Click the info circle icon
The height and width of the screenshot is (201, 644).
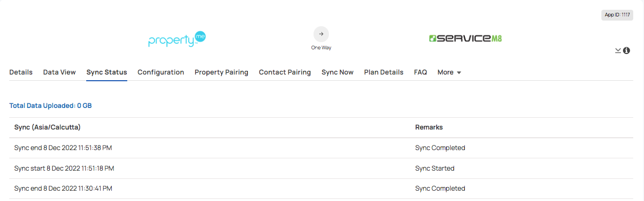coord(627,50)
